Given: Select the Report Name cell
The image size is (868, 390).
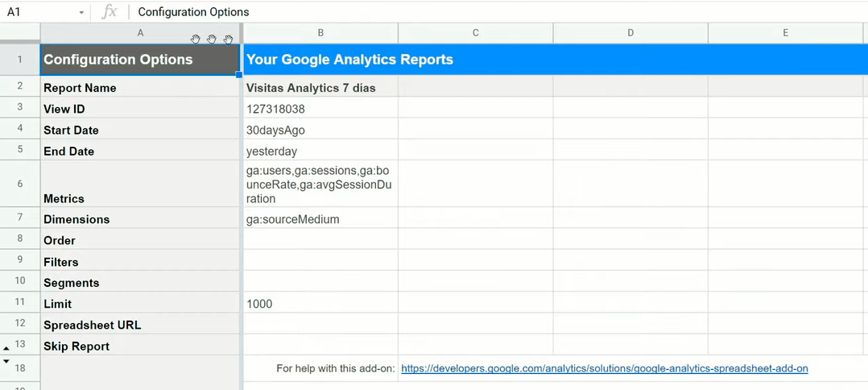Looking at the screenshot, I should (x=140, y=86).
